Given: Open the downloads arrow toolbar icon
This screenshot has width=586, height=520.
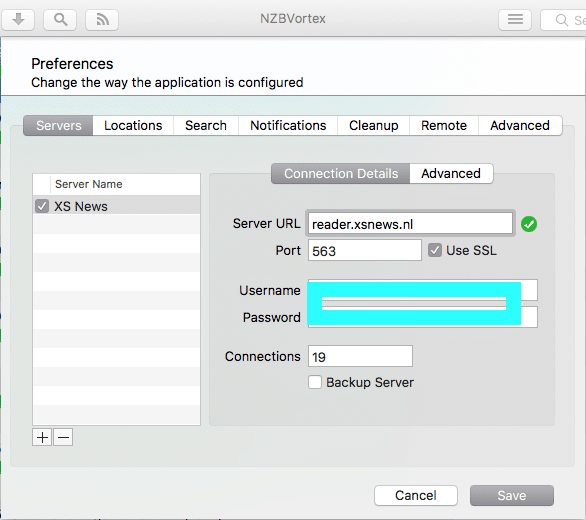Looking at the screenshot, I should 18,19.
